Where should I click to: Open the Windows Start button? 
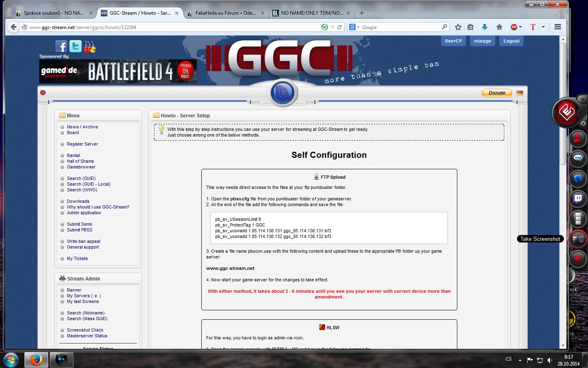click(x=11, y=360)
